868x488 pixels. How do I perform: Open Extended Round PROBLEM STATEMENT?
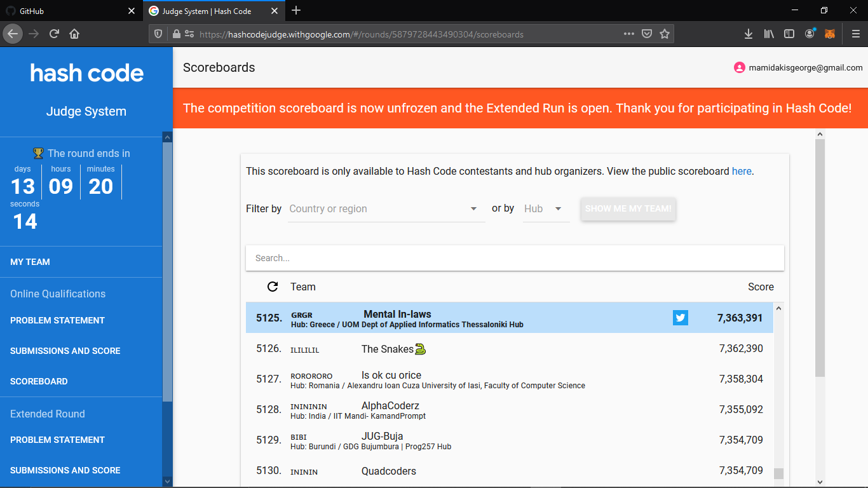click(x=57, y=440)
